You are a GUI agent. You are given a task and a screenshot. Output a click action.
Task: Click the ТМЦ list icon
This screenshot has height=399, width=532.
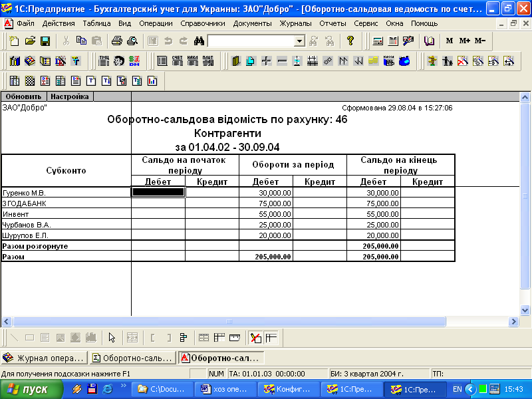[104, 61]
